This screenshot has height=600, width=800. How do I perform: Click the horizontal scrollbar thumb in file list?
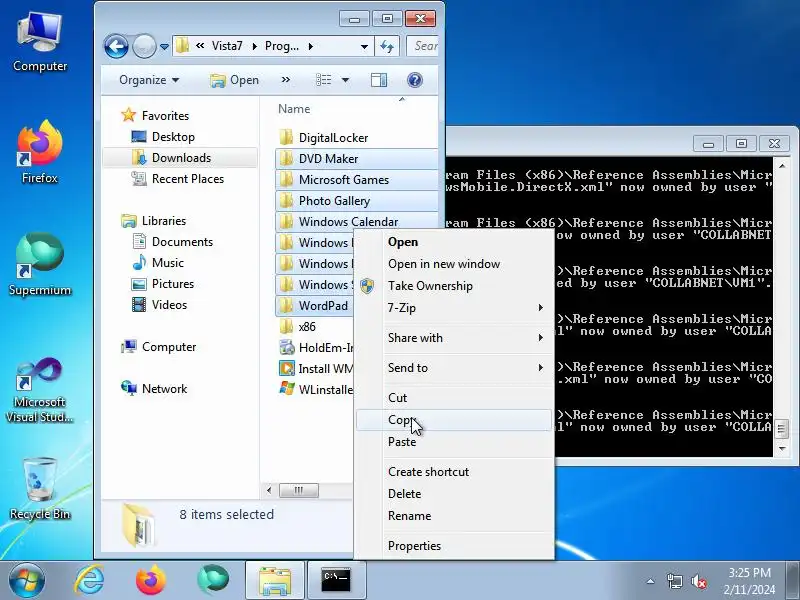(299, 490)
